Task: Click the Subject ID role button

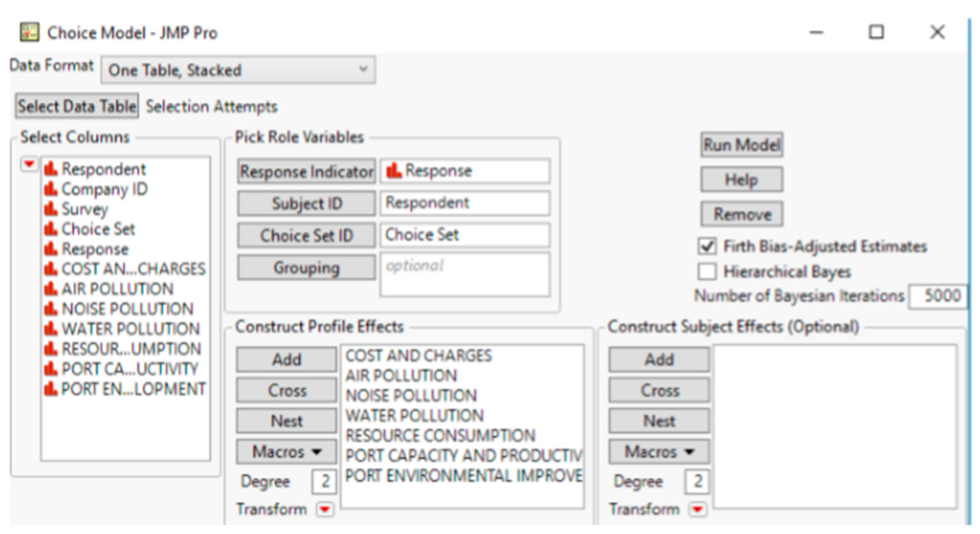Action: coord(306,203)
